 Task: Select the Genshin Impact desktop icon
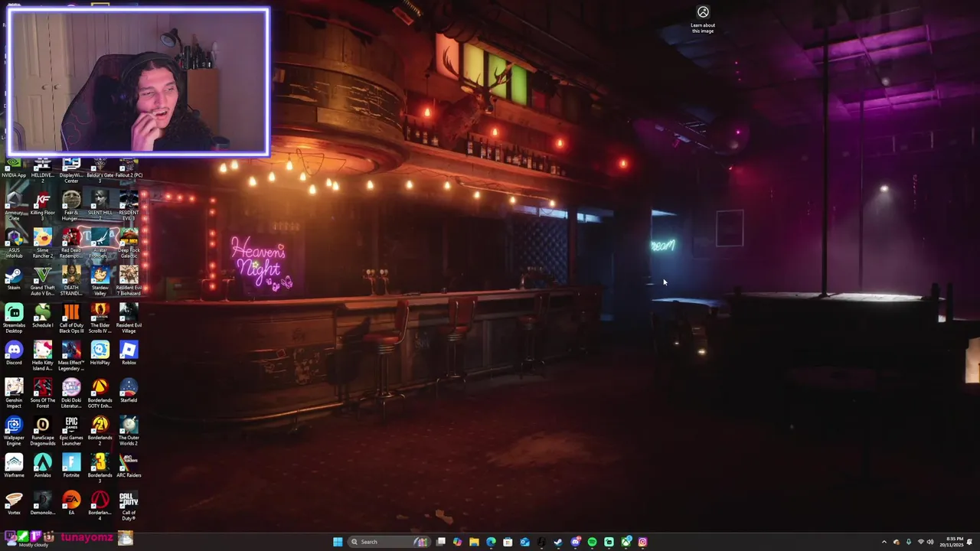pos(14,393)
